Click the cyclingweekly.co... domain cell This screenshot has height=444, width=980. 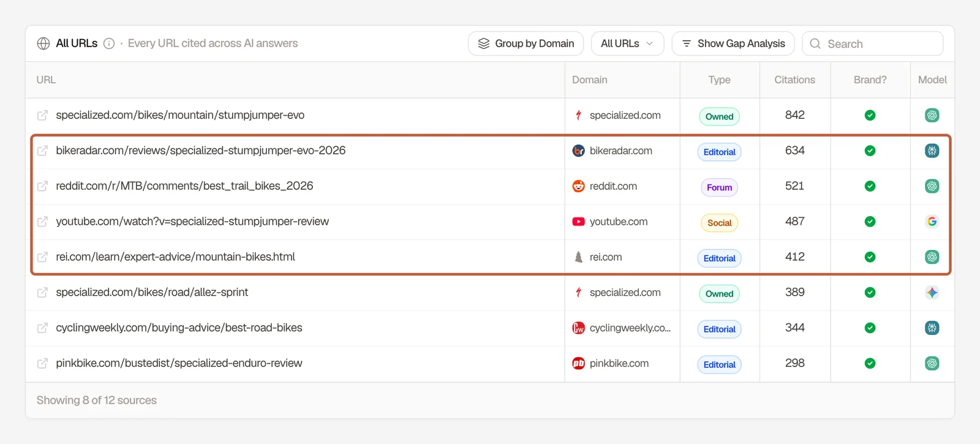point(622,328)
